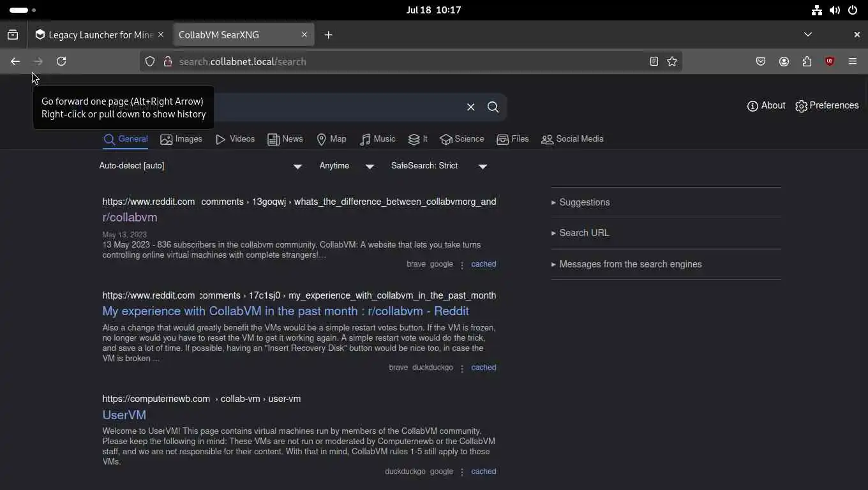Open the Firefox account icon

coord(784,61)
